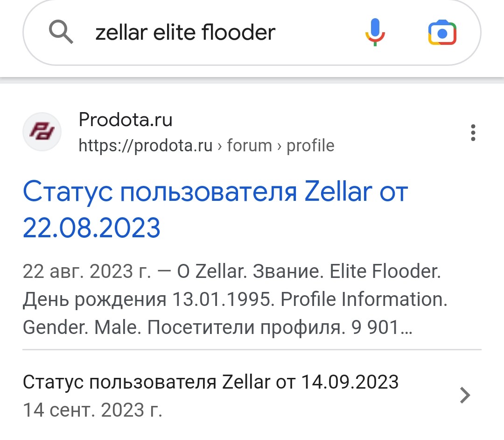Click the '22 авг. 2023 г.' snippet date

click(87, 272)
